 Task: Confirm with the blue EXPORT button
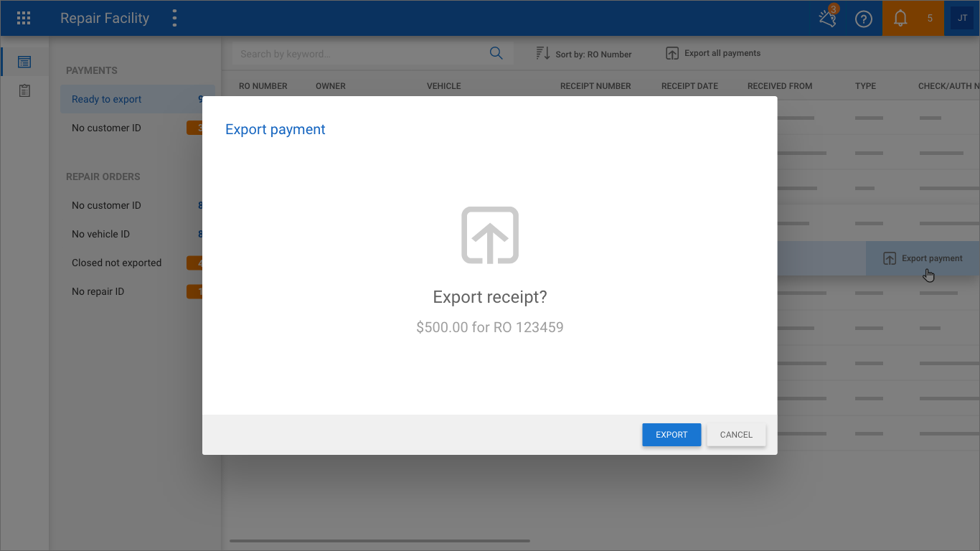click(x=671, y=435)
